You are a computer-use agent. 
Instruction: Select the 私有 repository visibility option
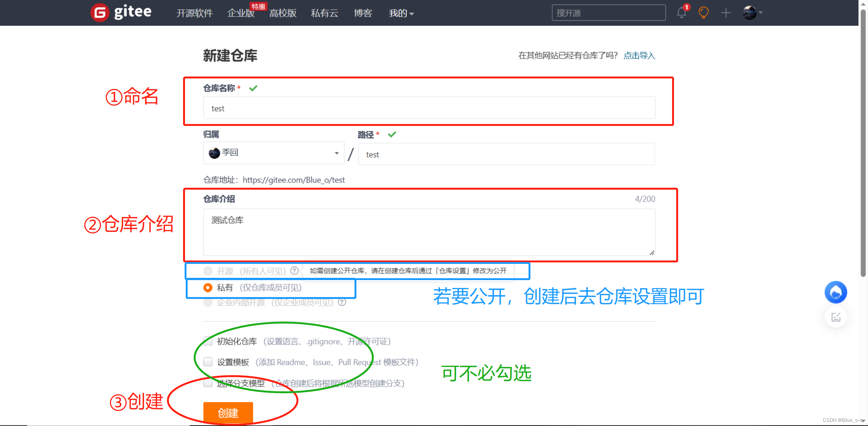(x=208, y=287)
